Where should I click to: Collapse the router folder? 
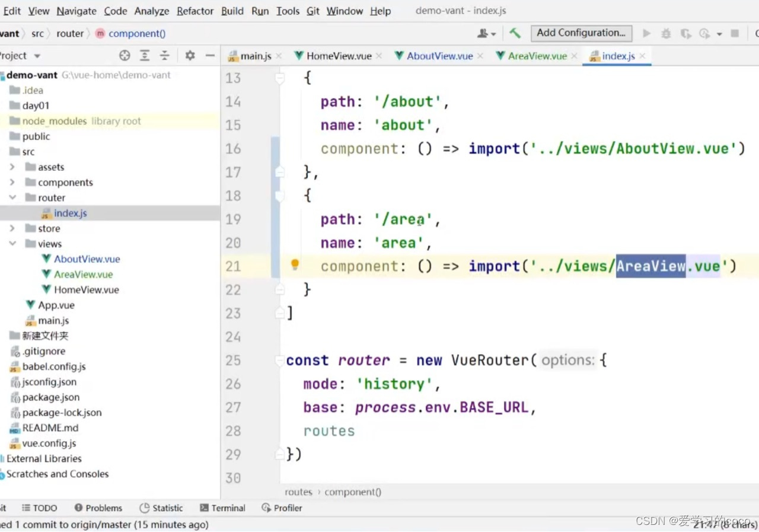(12, 197)
